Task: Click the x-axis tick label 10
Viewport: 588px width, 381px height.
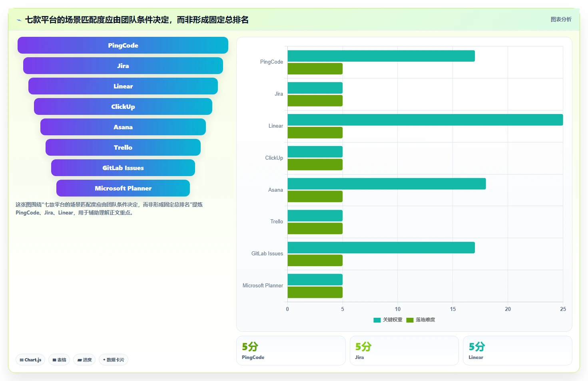Action: [x=398, y=309]
